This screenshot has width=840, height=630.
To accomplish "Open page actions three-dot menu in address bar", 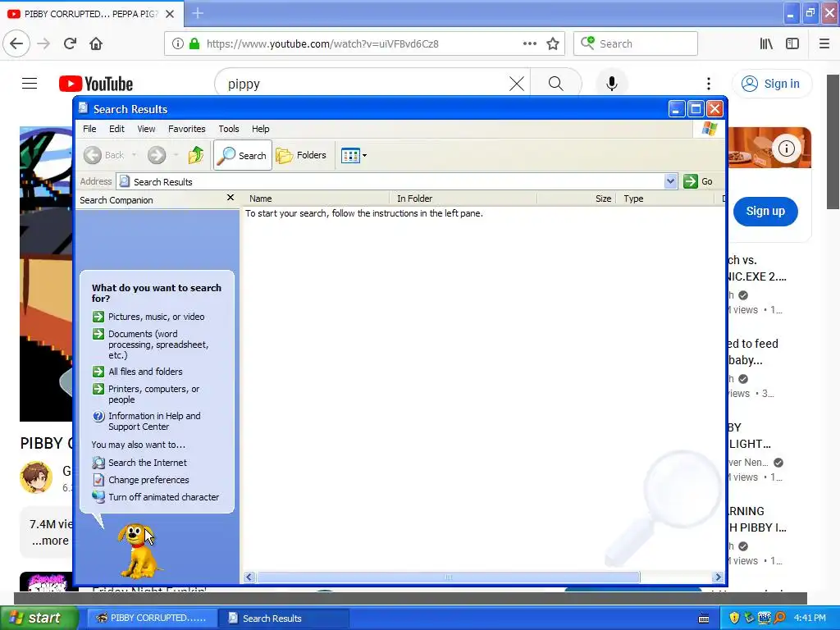I will click(x=529, y=43).
